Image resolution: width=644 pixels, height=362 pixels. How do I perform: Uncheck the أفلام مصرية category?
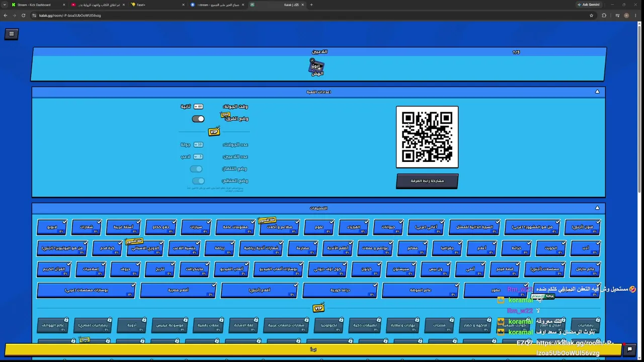[179, 291]
